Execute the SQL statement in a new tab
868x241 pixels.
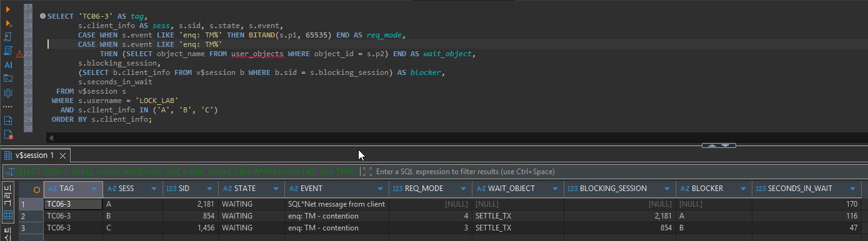pyautogui.click(x=8, y=24)
